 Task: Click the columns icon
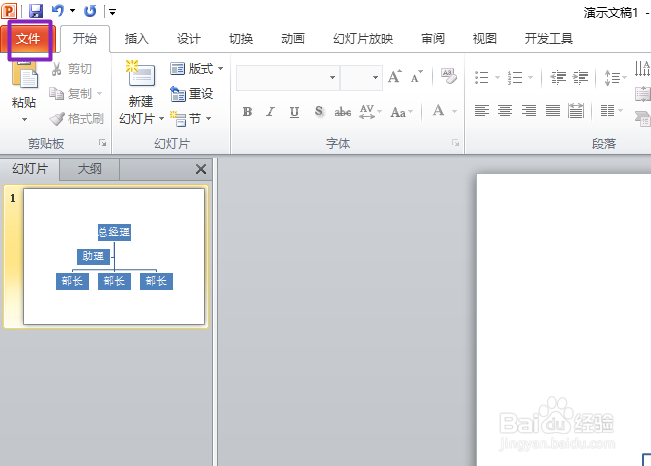pyautogui.click(x=607, y=110)
